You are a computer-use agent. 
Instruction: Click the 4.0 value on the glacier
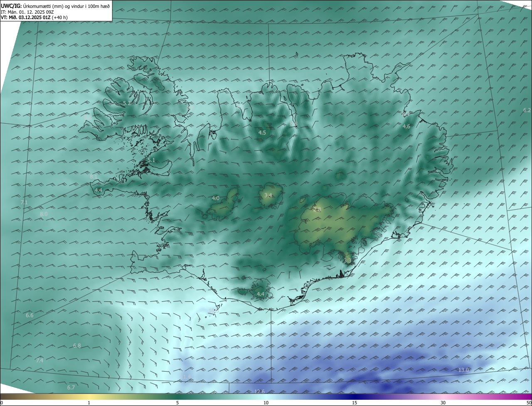(x=215, y=198)
